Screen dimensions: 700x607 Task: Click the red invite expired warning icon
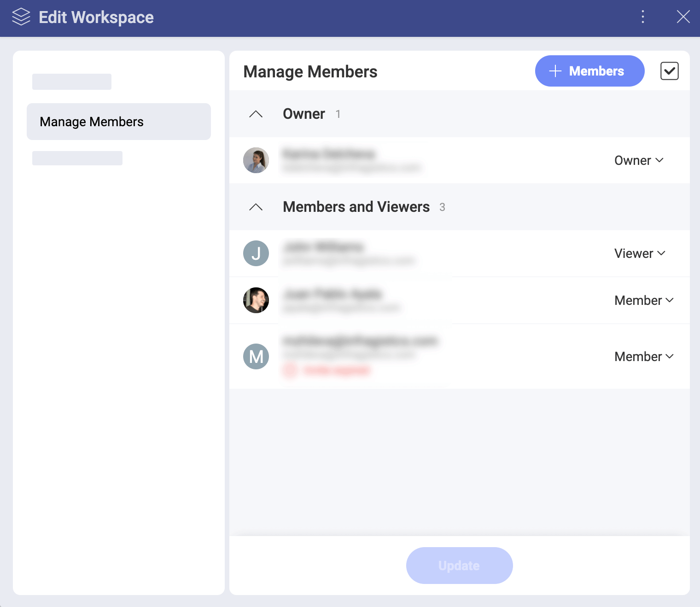pos(290,370)
